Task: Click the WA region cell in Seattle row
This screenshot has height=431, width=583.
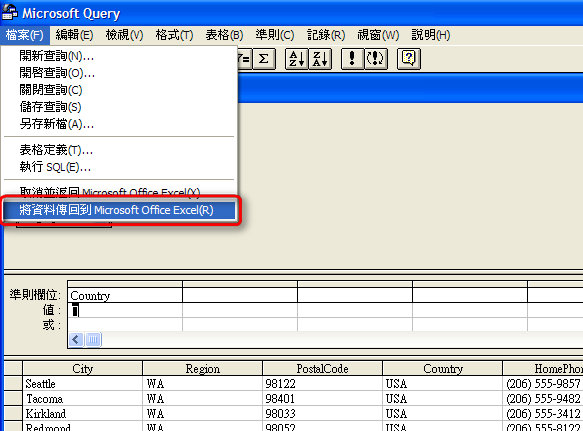Action: pos(203,383)
